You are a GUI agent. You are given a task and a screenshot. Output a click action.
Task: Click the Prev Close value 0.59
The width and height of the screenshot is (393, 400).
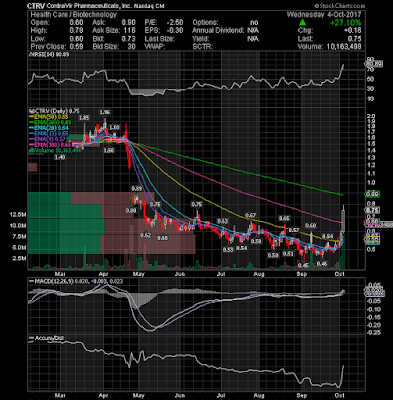[x=77, y=47]
